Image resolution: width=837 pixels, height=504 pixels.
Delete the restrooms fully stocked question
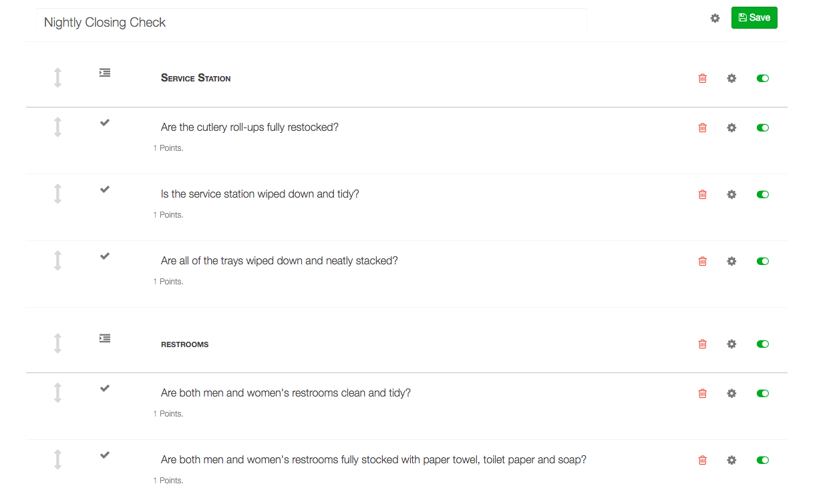tap(702, 460)
